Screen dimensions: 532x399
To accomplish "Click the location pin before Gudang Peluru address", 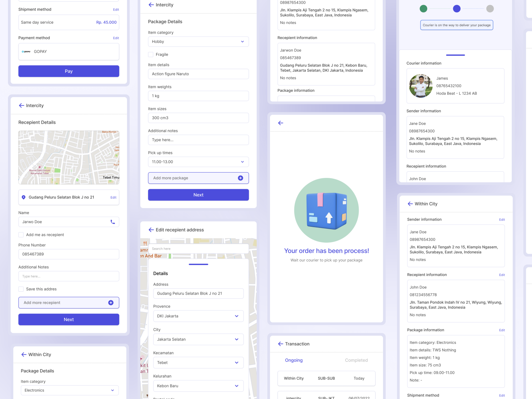I will (23, 197).
